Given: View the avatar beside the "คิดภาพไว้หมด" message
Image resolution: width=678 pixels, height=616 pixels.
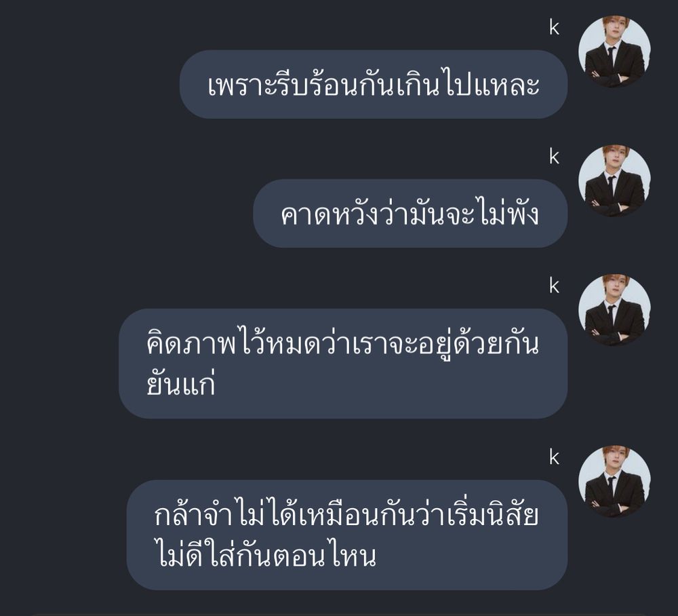Looking at the screenshot, I should coord(614,310).
